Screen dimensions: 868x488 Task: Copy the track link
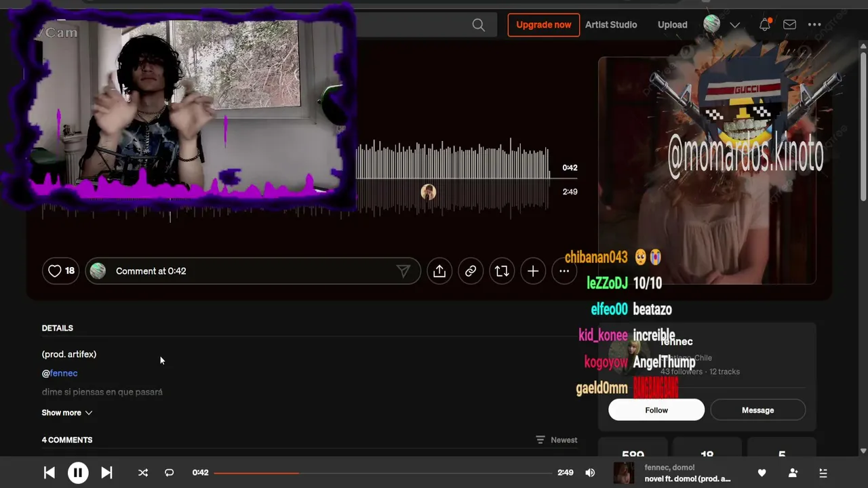coord(471,271)
